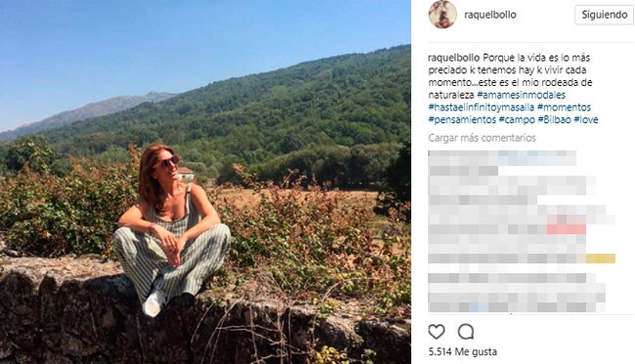Click the last blurred comment line
This screenshot has height=364, width=635.
tap(517, 307)
